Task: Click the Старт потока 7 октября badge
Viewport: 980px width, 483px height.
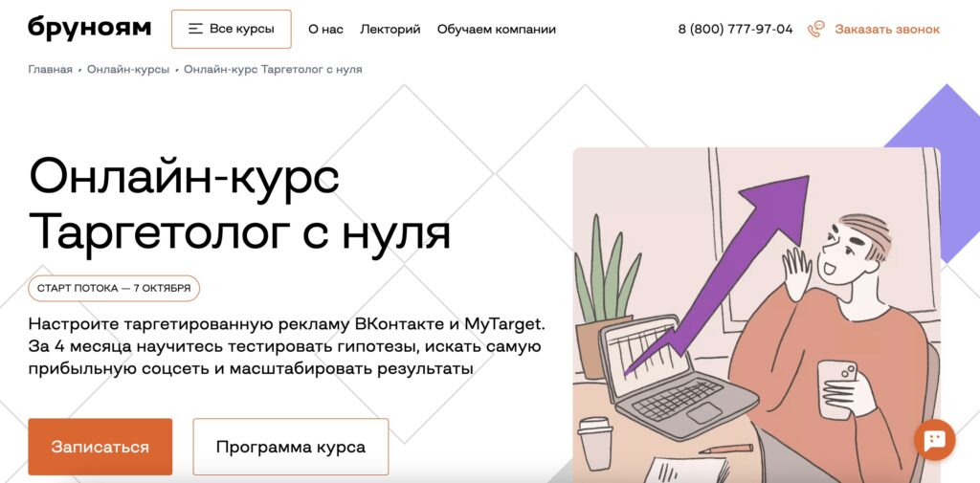Action: click(114, 288)
